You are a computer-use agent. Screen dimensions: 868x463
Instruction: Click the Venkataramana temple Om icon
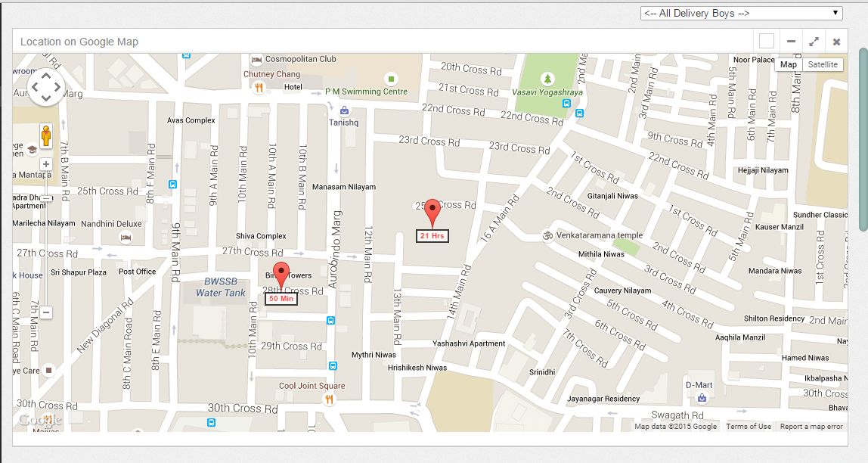click(x=547, y=235)
